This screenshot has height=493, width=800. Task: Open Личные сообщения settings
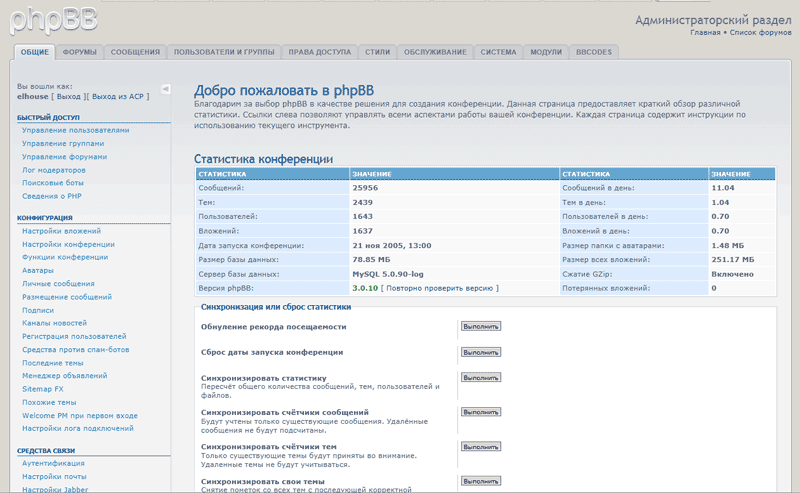click(x=58, y=284)
